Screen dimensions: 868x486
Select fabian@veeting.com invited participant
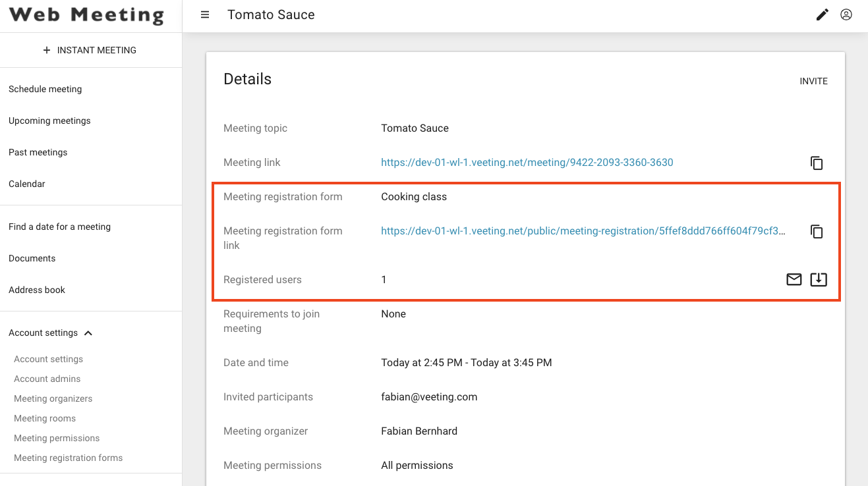coord(429,397)
